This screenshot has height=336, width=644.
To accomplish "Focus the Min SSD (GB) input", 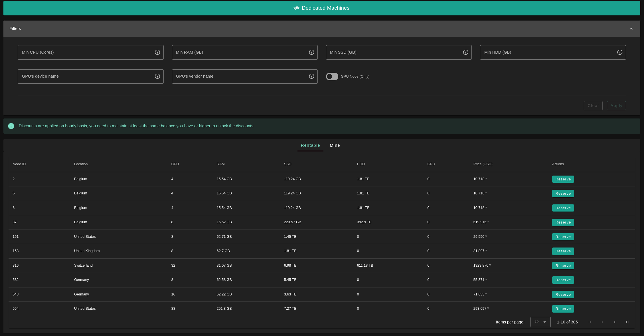I will pos(394,52).
